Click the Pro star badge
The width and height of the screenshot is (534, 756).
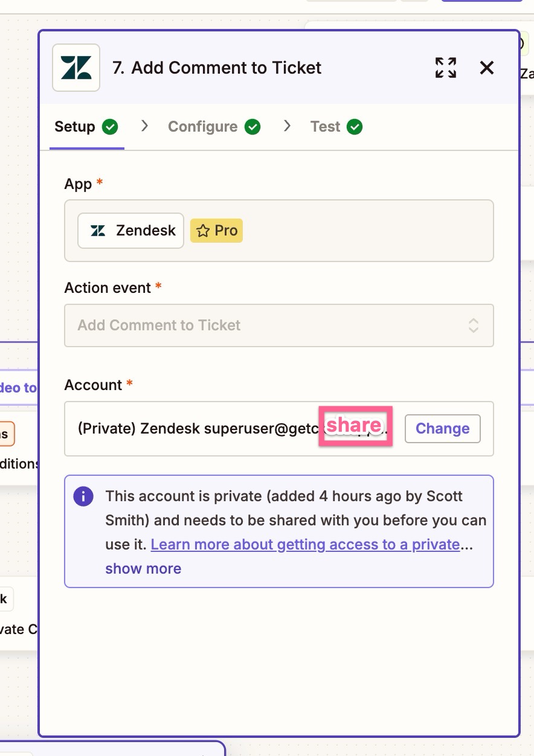pos(217,231)
